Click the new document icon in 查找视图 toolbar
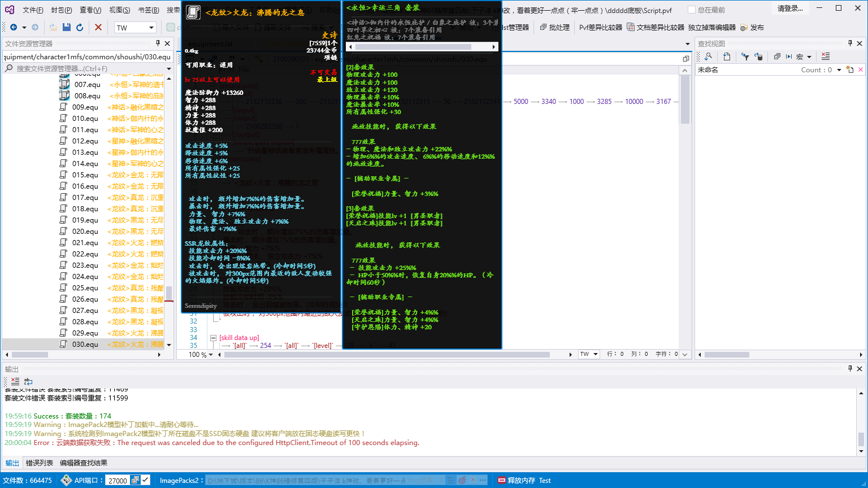This screenshot has width=868, height=488. [727, 56]
